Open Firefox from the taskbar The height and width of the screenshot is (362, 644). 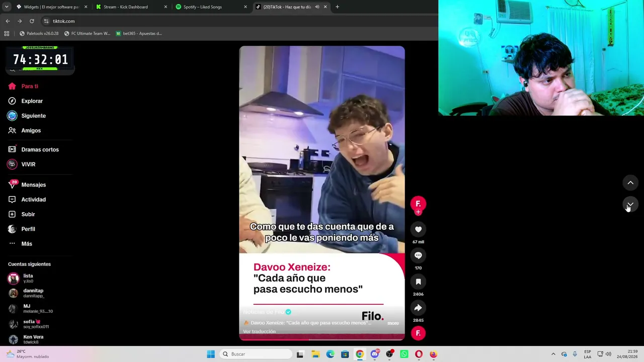[x=433, y=354]
